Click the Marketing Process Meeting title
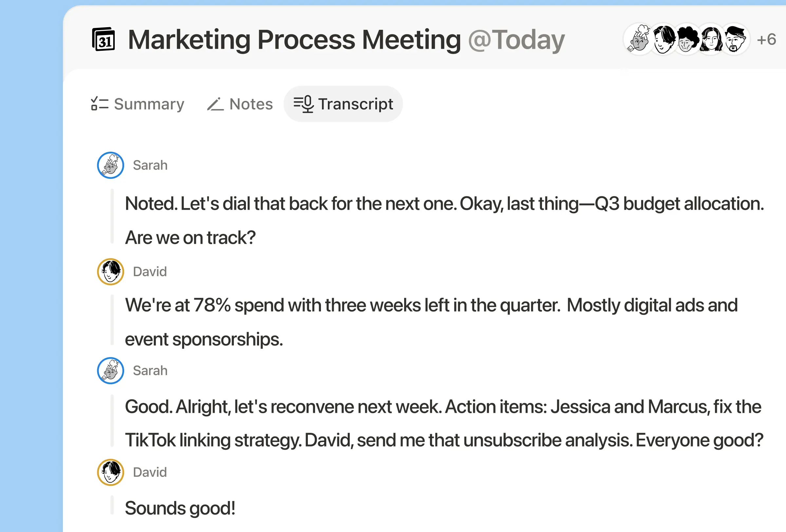This screenshot has height=532, width=786. [x=294, y=40]
